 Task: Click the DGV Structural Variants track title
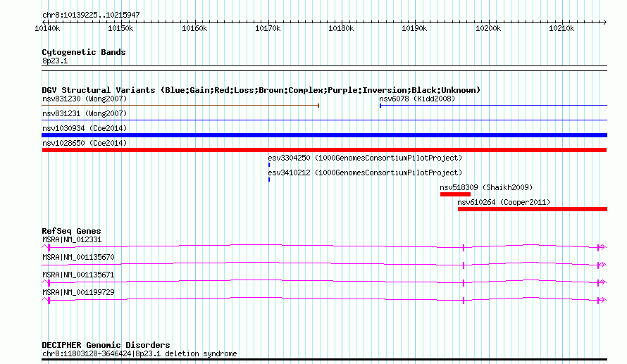click(261, 90)
